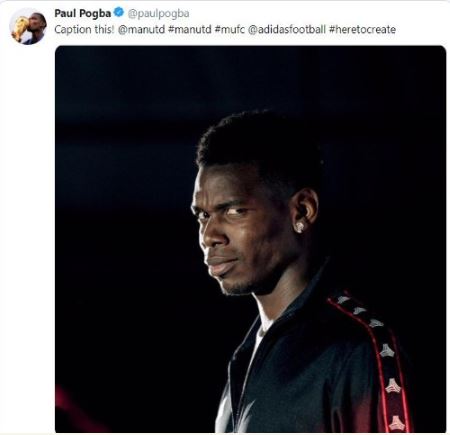Open the #mufc hashtag
The image size is (450, 435).
pyautogui.click(x=230, y=29)
